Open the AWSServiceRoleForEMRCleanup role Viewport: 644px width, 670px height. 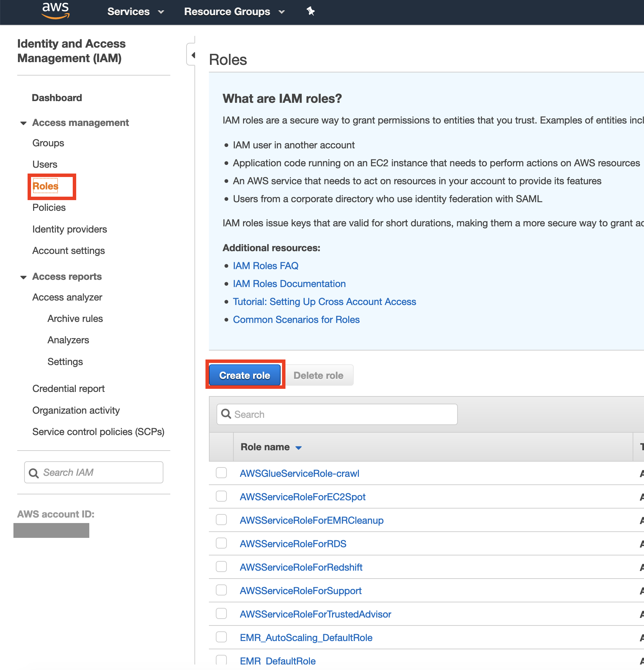312,521
